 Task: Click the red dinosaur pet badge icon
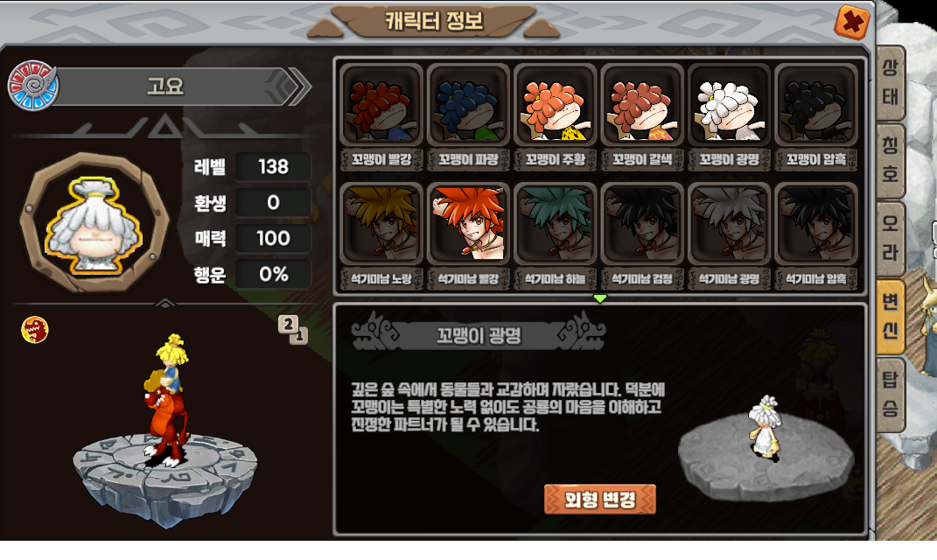[35, 330]
